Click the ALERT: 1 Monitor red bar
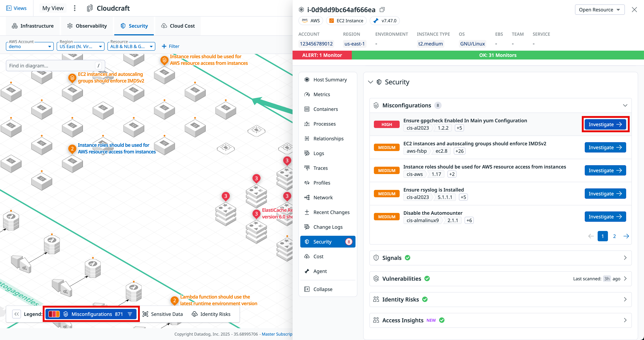This screenshot has width=644, height=340. point(322,55)
